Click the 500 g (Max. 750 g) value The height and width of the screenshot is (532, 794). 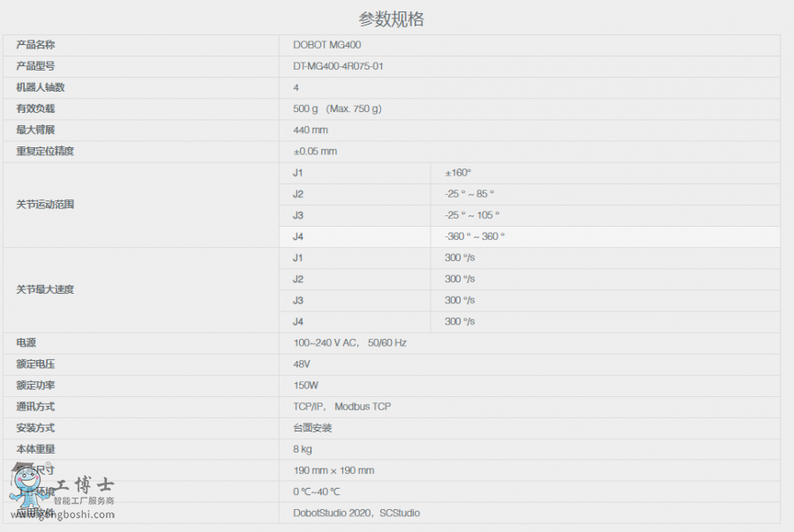(337, 109)
